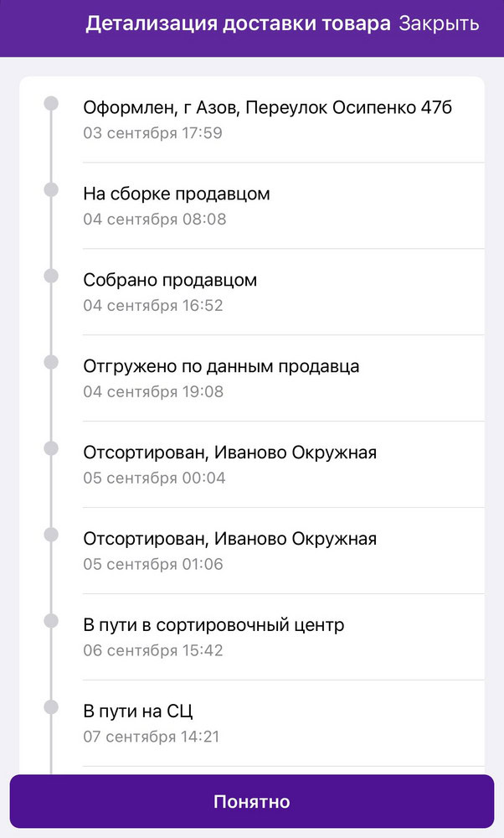Tap the date 03 сентября 17:59

pyautogui.click(x=152, y=132)
